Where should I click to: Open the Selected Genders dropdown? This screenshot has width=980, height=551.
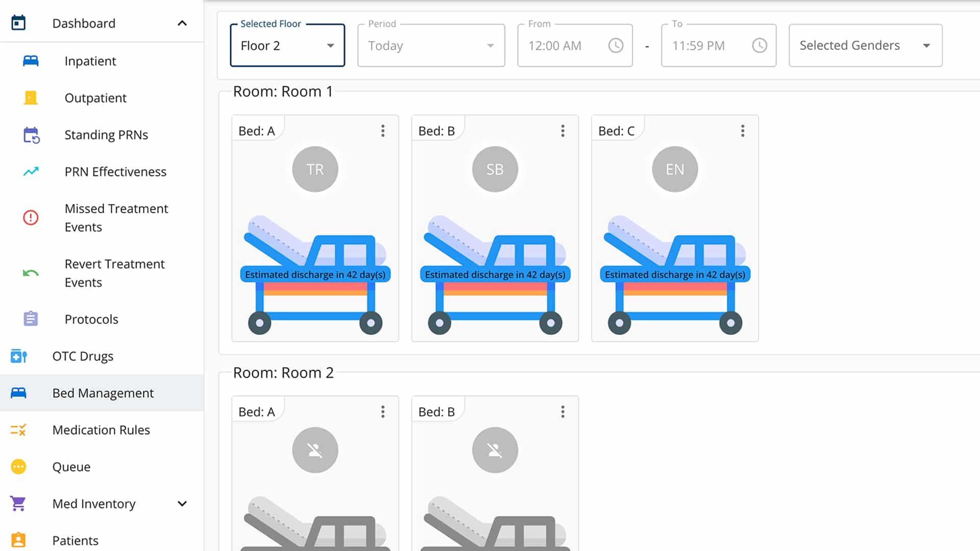pos(865,45)
